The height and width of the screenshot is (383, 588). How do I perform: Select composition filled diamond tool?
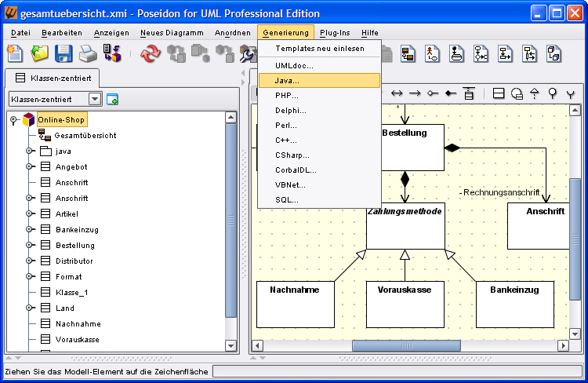pyautogui.click(x=451, y=93)
